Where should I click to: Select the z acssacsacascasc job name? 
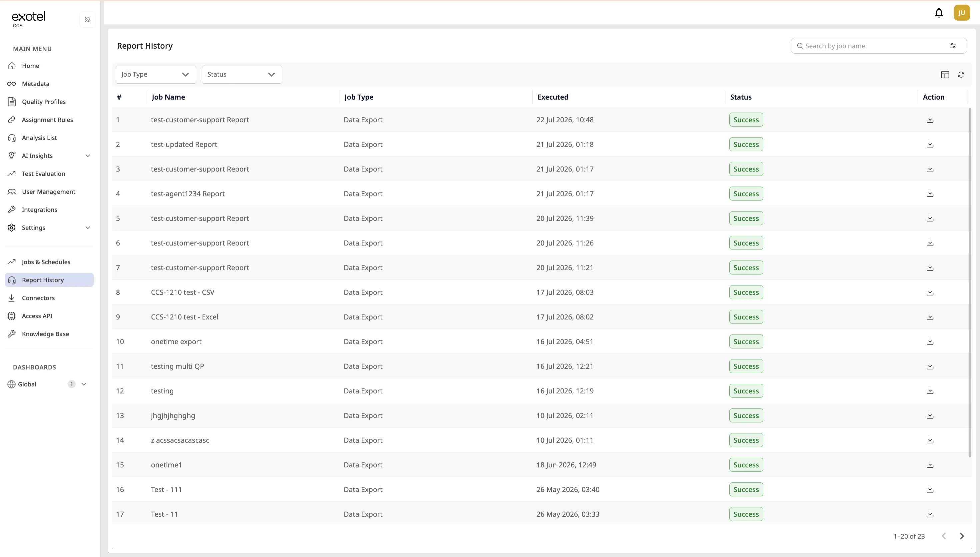(180, 440)
